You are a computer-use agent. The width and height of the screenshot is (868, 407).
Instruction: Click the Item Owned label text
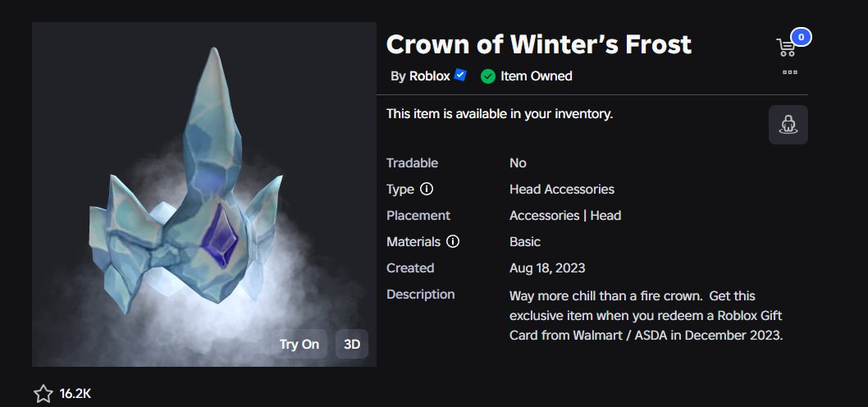(537, 75)
